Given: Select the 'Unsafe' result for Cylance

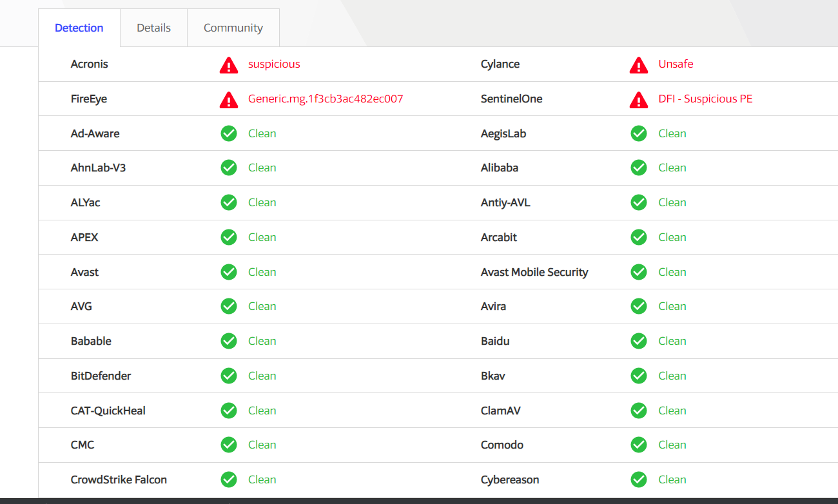Looking at the screenshot, I should pyautogui.click(x=676, y=64).
